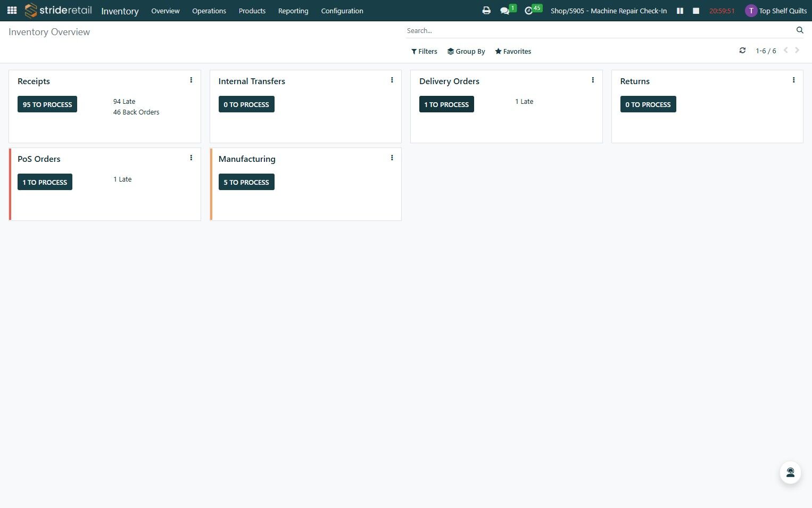The image size is (812, 508).
Task: Open the Configuration menu
Action: 342,11
